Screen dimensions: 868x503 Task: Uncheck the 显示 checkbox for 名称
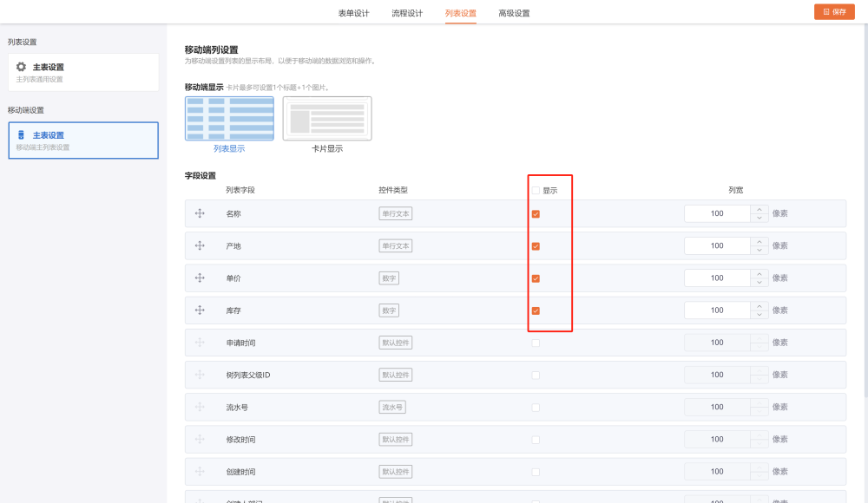(536, 214)
